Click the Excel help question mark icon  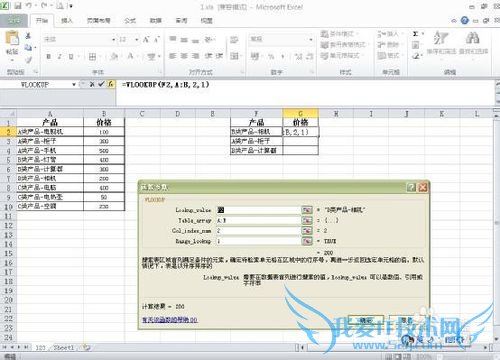tap(464, 21)
